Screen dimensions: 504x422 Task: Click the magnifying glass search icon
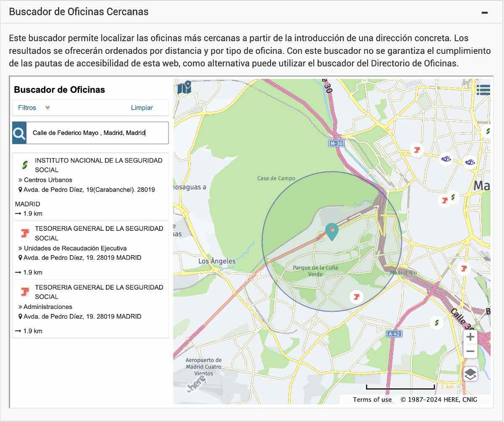[19, 133]
